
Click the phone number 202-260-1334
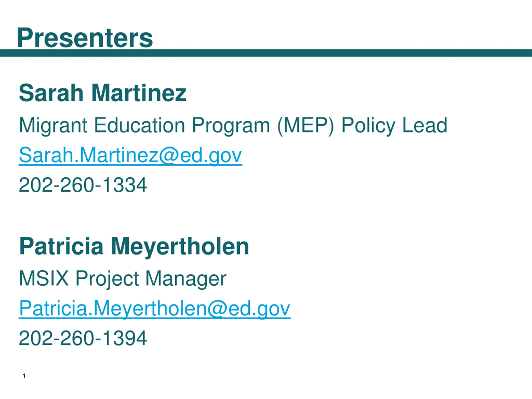tap(83, 185)
